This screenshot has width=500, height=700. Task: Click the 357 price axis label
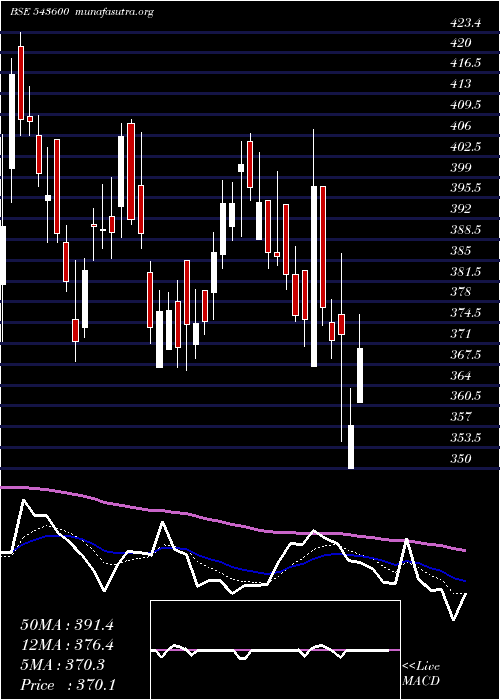pyautogui.click(x=461, y=417)
